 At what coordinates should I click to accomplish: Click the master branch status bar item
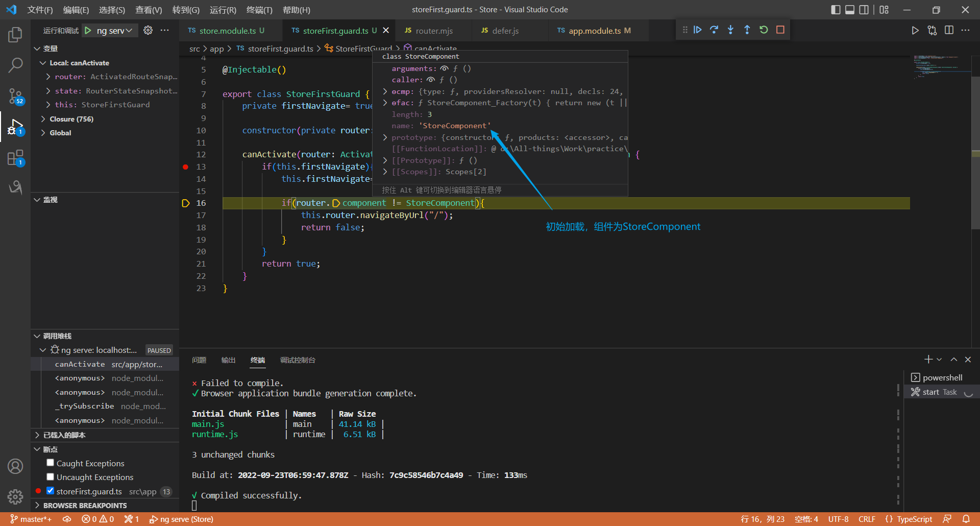pos(32,519)
